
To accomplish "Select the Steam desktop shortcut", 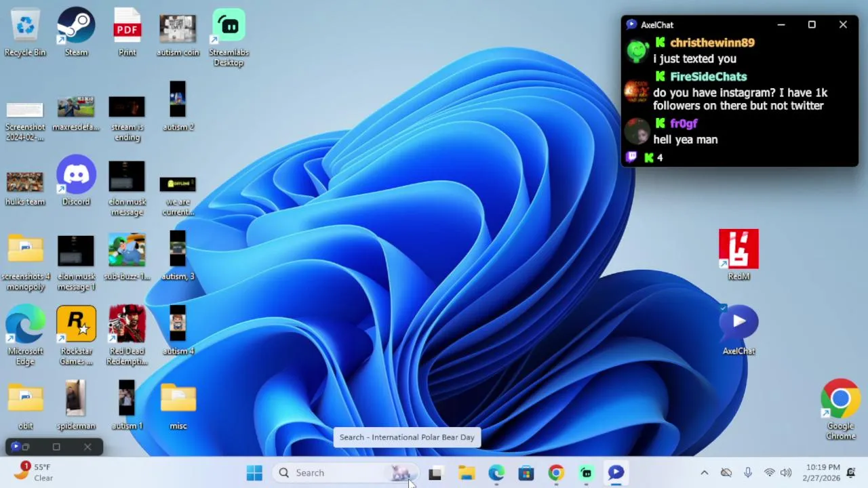I will click(x=76, y=33).
